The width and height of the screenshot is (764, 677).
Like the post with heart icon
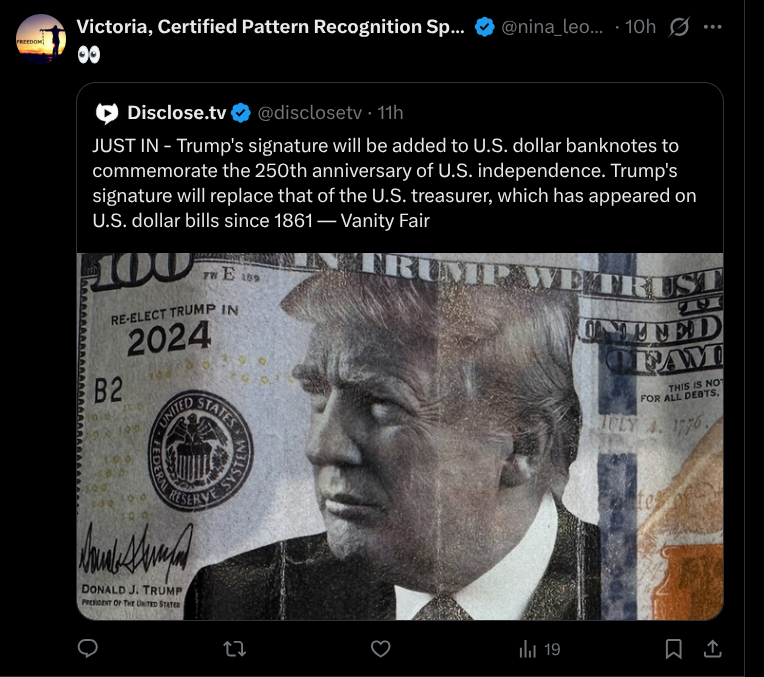click(381, 649)
